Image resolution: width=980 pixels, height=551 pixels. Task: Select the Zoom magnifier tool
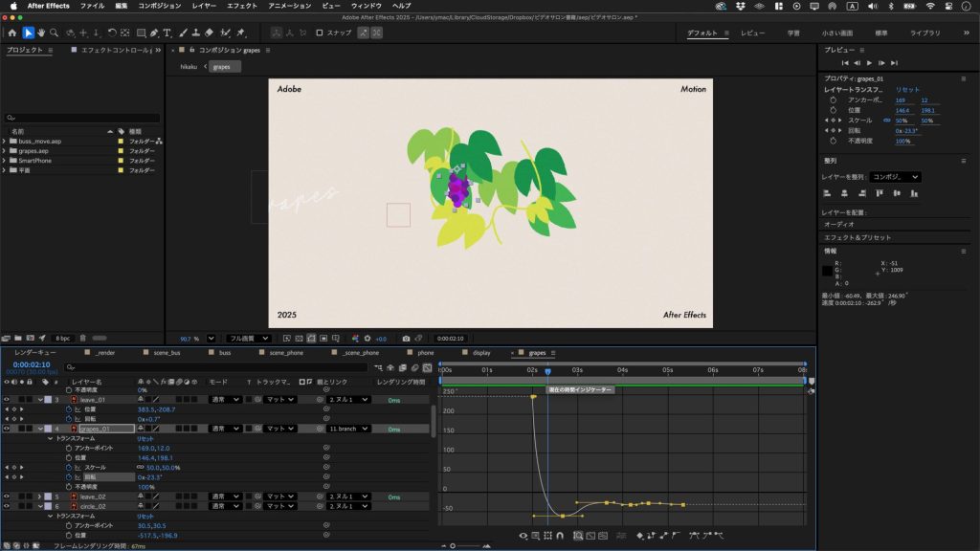point(55,33)
